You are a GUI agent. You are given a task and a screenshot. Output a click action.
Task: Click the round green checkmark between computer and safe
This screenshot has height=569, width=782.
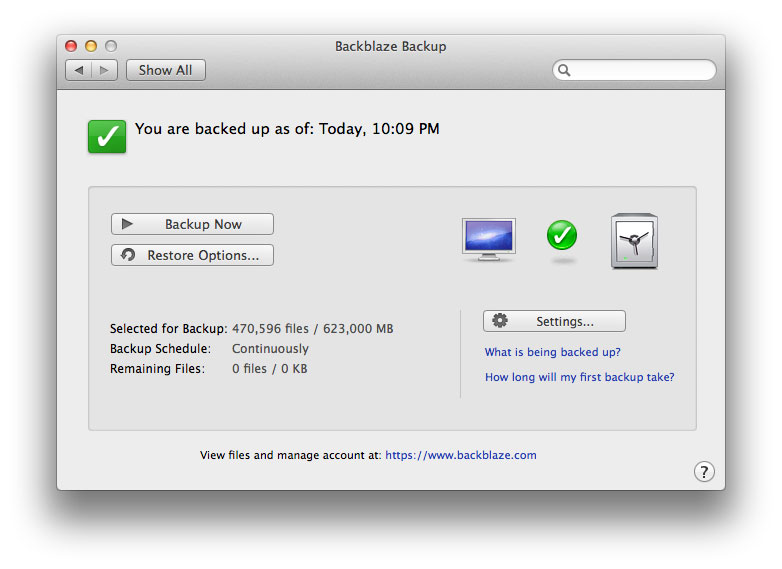562,236
